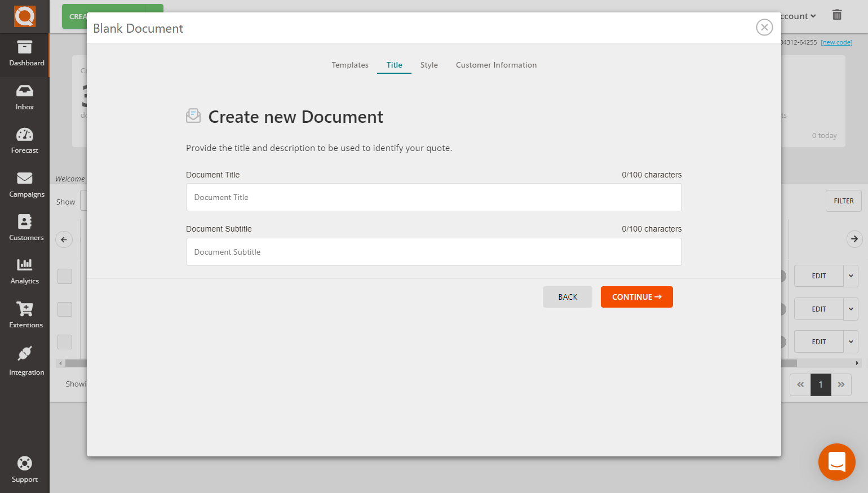Click the CONTINUE button
Screen dimensions: 868x493
[x=636, y=297]
